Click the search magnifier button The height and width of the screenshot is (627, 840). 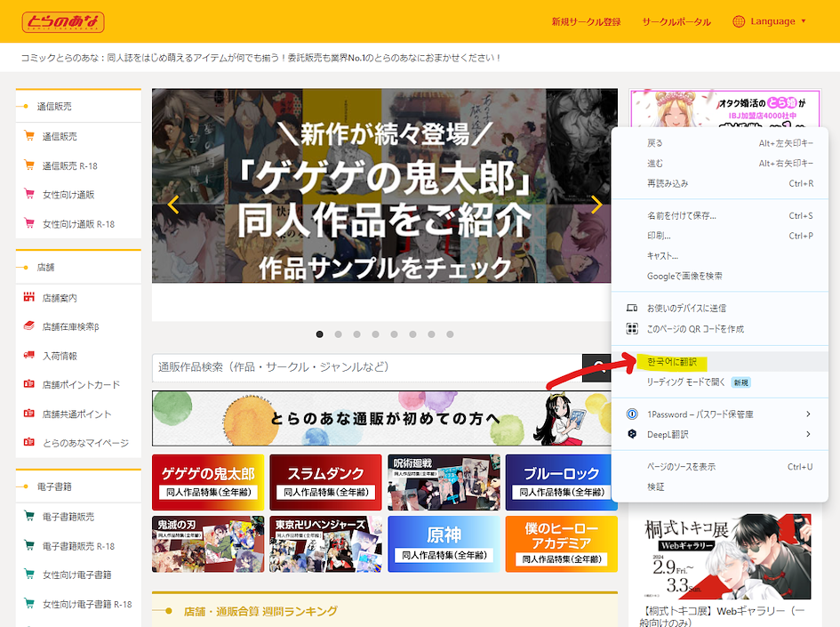596,367
